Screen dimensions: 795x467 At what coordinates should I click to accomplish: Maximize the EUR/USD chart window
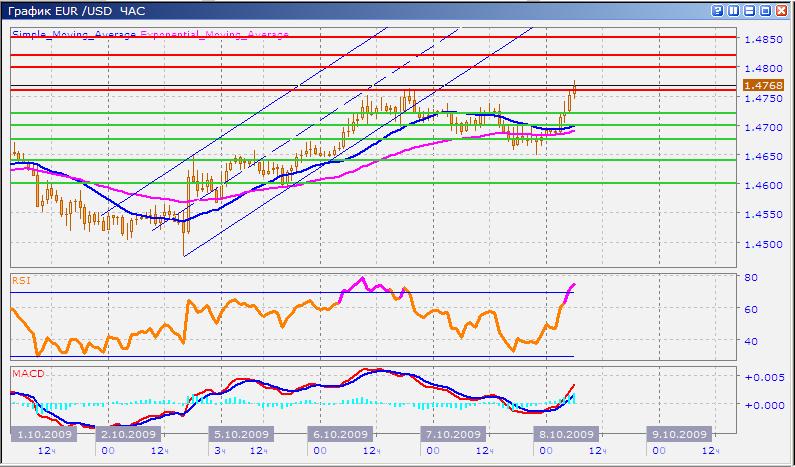tap(765, 10)
